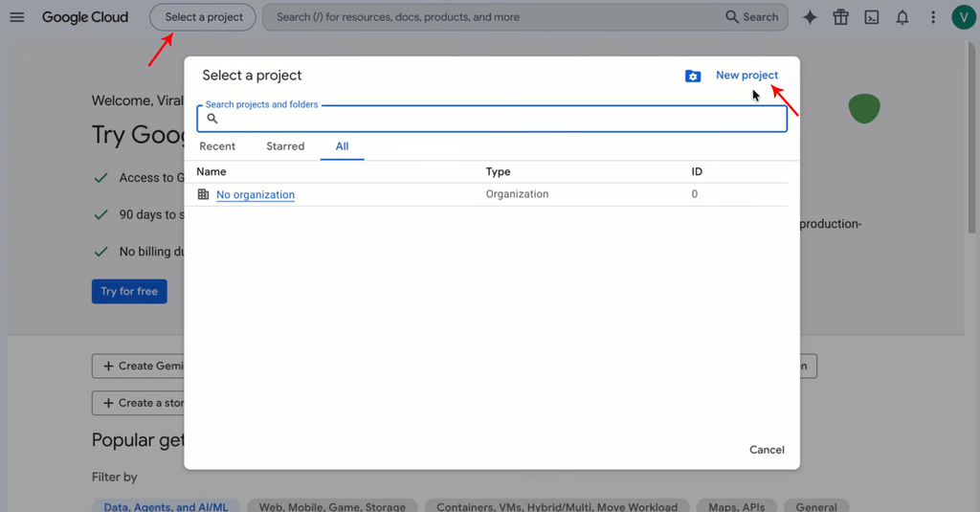This screenshot has height=512, width=980.
Task: Switch to the Starred tab
Action: pos(285,146)
